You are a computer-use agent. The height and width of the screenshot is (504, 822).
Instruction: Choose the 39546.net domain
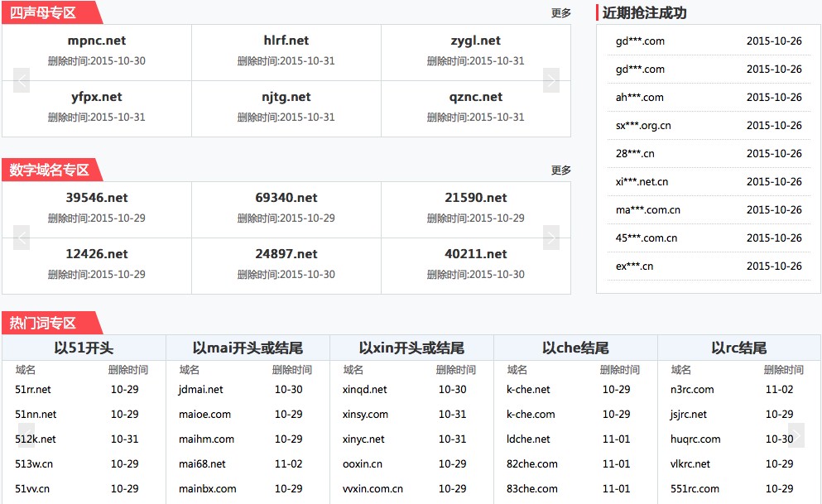(97, 198)
